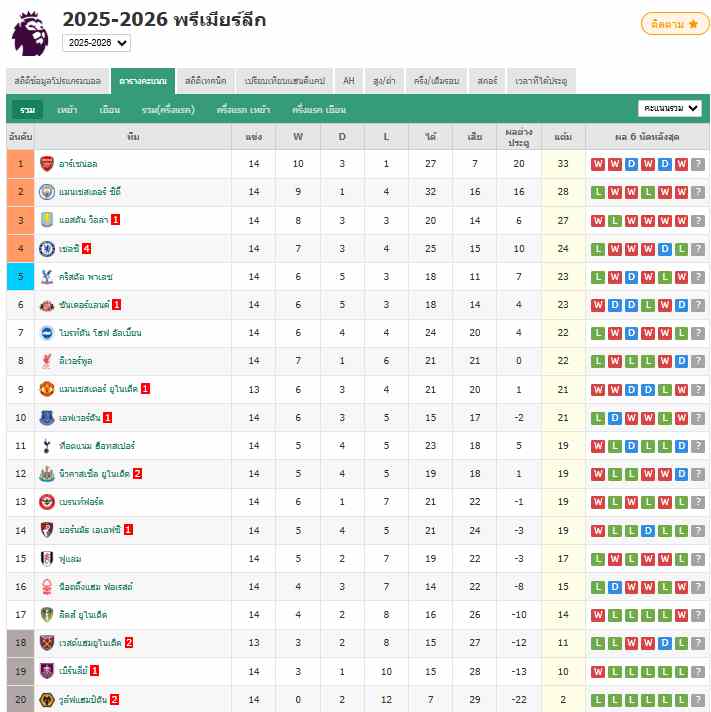Click the Wolverhampton club crest

click(47, 699)
